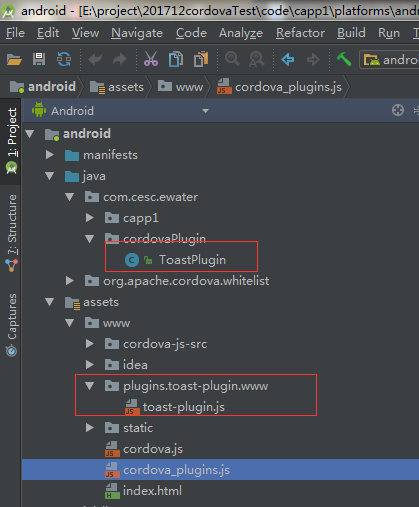Click the Cut scissors icon
Viewport: 419px width, 507px height.
151,59
